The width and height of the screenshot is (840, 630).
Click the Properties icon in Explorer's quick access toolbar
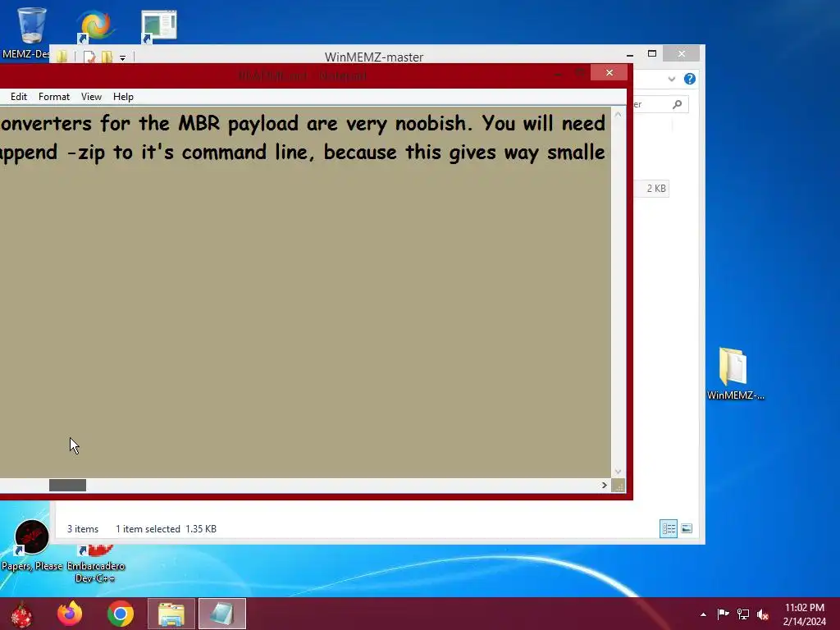[x=89, y=57]
